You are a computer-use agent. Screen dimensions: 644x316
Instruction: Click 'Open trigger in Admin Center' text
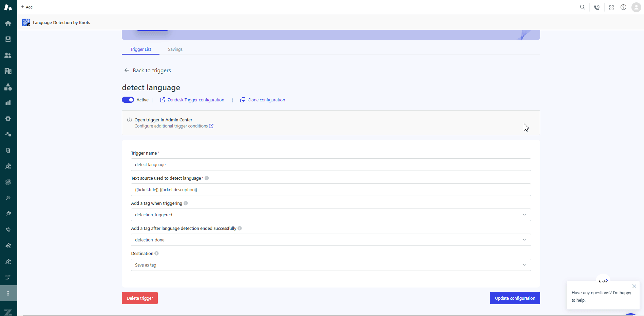click(163, 120)
